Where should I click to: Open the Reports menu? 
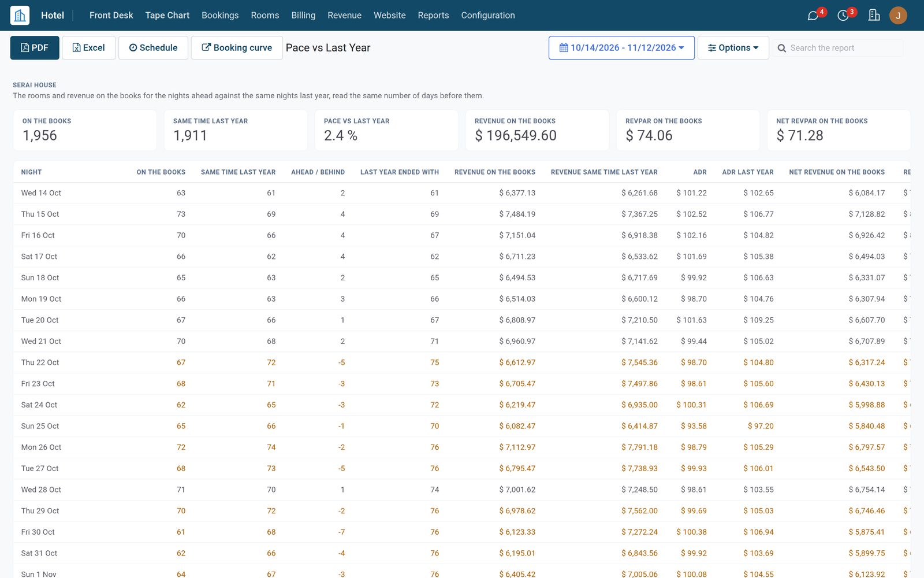[433, 15]
